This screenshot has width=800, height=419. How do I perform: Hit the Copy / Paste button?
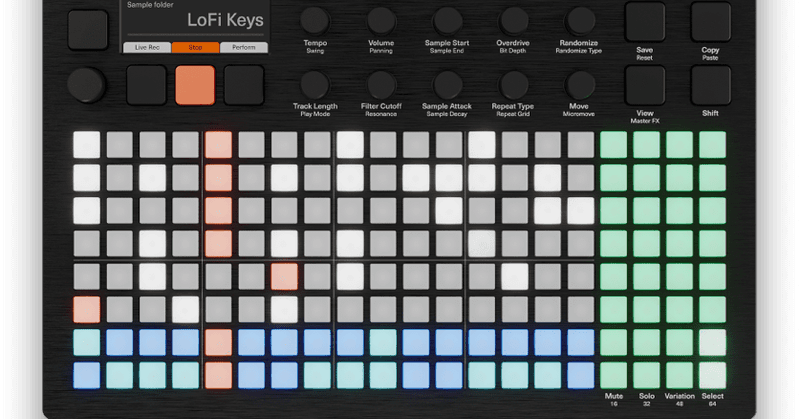(711, 21)
